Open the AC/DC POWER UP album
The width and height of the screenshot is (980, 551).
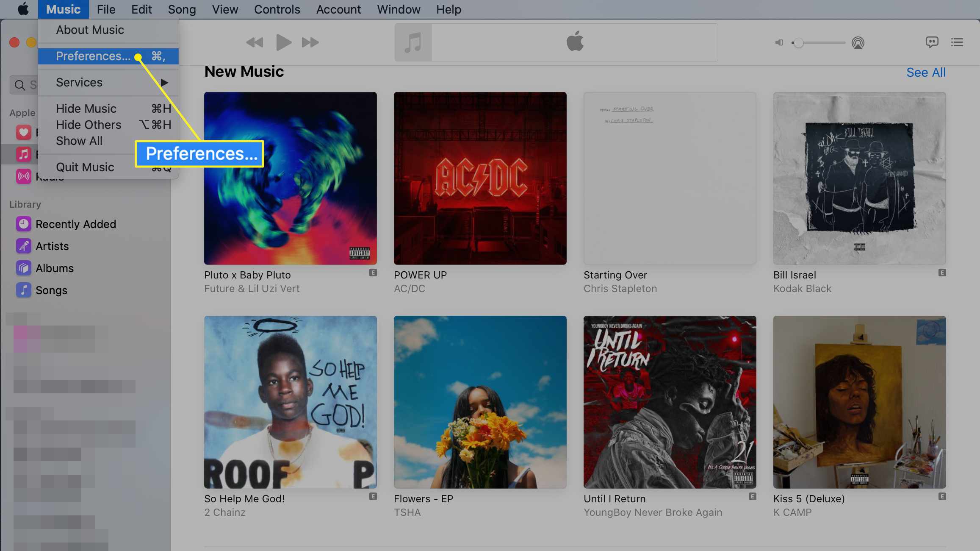480,178
